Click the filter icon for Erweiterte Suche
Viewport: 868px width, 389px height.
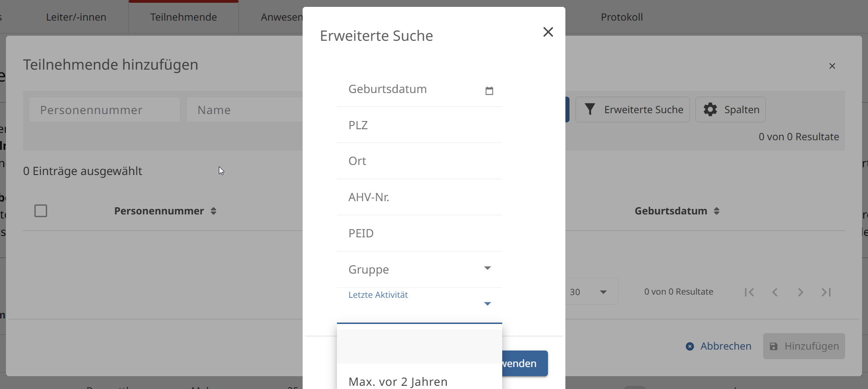click(590, 110)
